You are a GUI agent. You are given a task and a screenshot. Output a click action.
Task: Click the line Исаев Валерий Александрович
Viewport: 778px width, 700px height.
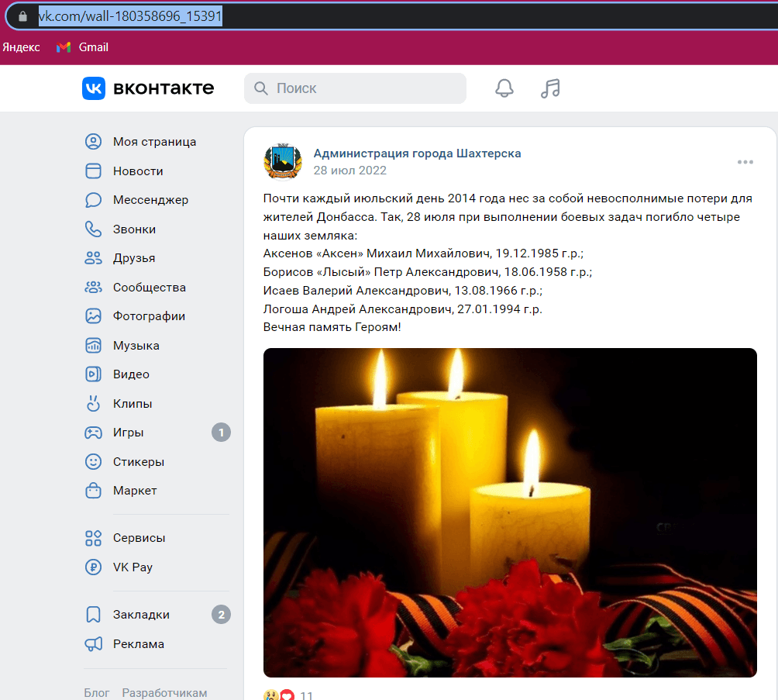tap(403, 291)
